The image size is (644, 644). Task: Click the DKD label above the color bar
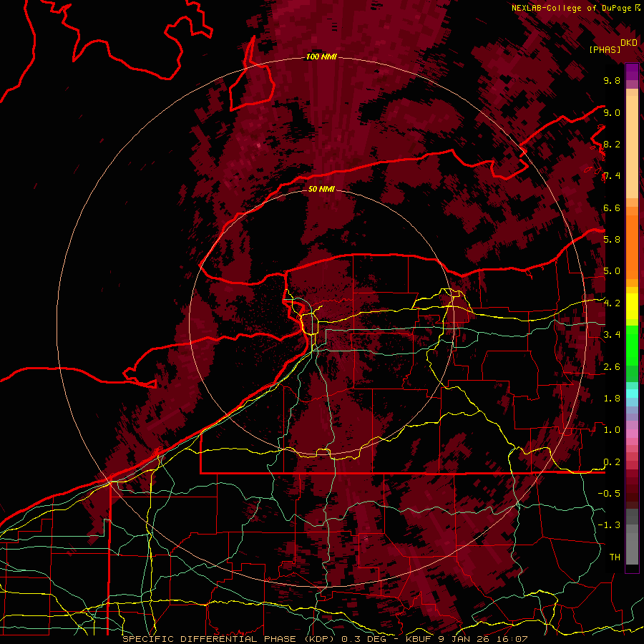pyautogui.click(x=629, y=42)
